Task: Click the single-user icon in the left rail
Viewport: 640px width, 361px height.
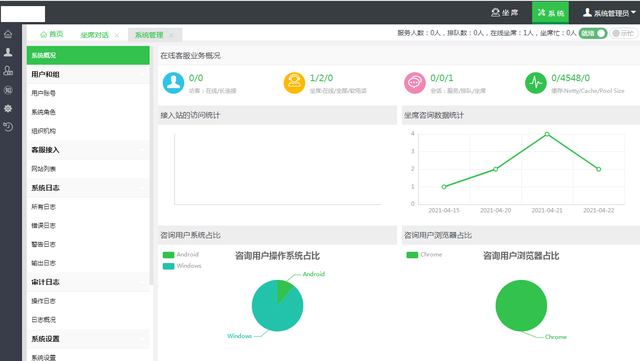Action: 8,52
